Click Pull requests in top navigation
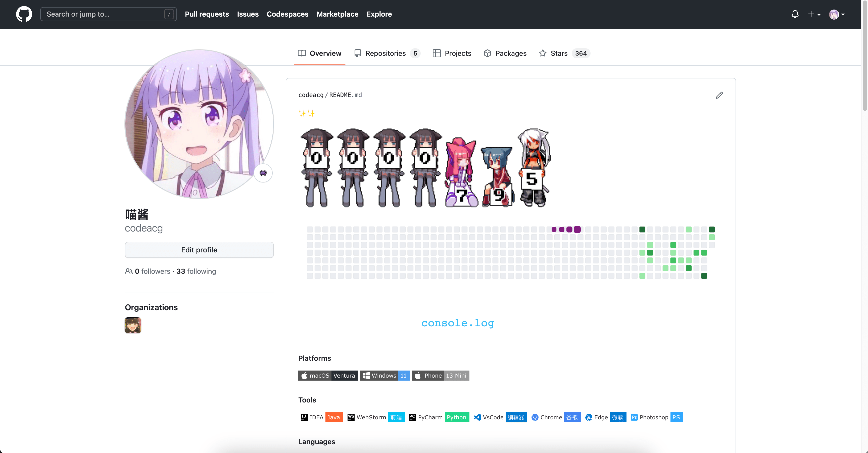 [x=207, y=14]
